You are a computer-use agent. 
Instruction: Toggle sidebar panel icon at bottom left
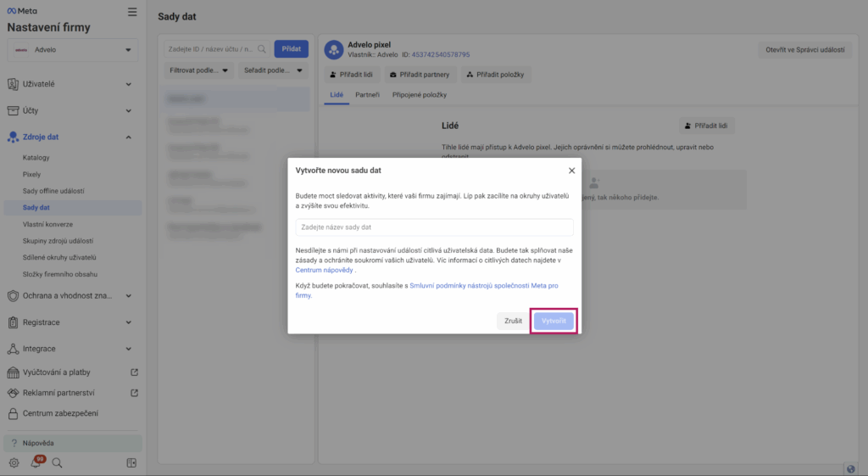coord(131,462)
